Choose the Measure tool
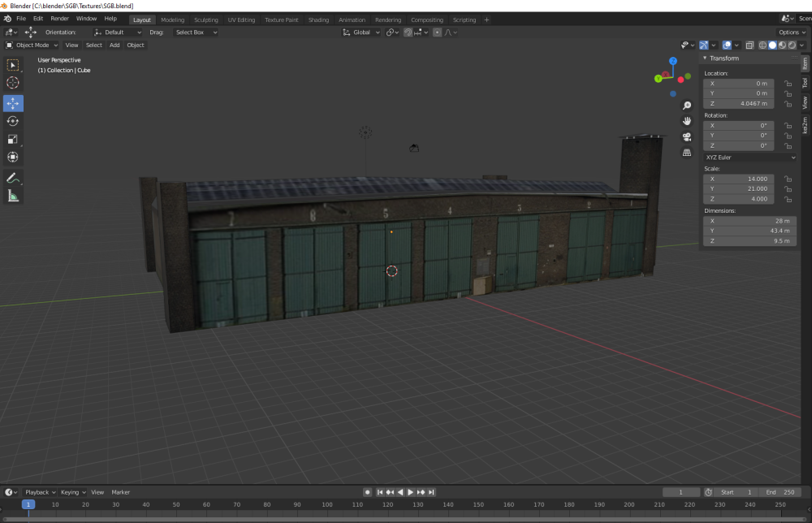The height and width of the screenshot is (523, 812). click(13, 196)
